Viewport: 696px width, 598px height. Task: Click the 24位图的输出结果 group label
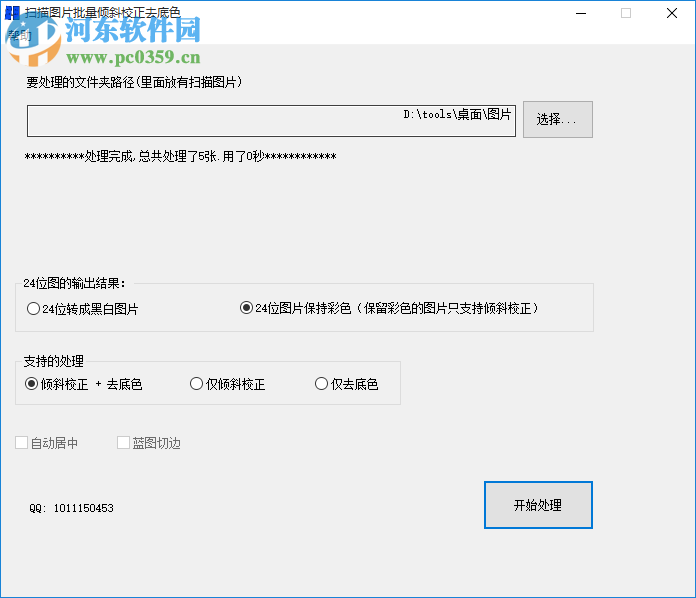coord(75,283)
